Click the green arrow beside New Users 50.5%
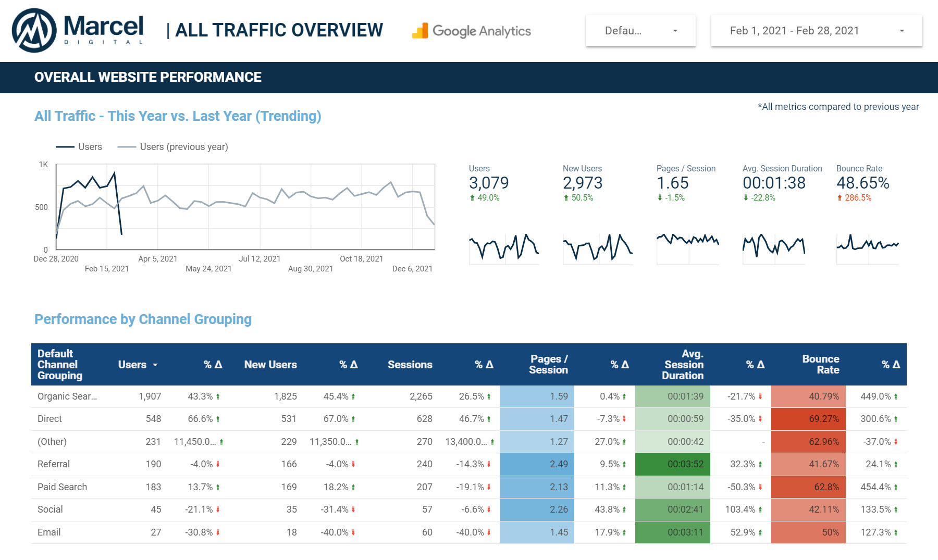The image size is (938, 560). [565, 197]
